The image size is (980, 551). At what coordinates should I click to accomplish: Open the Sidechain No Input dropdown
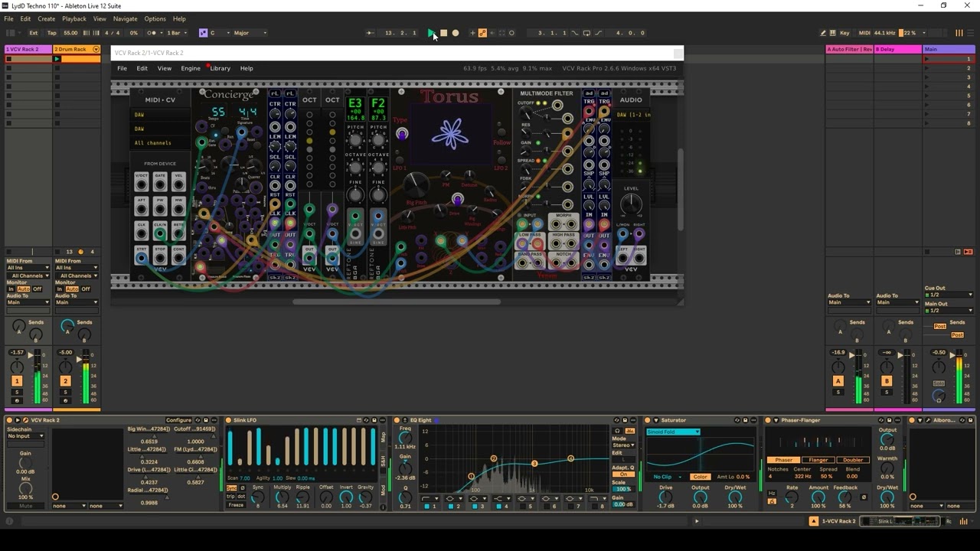[26, 436]
